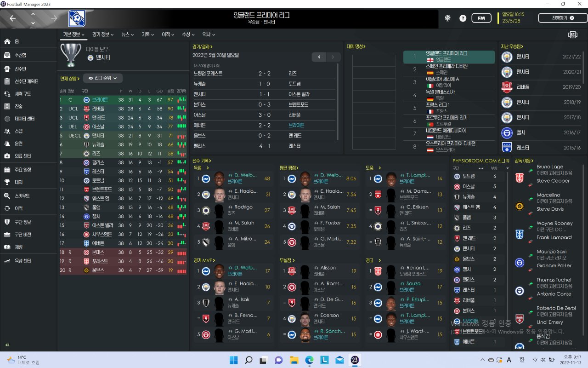Expand the 기록 tab menu
The height and width of the screenshot is (368, 588).
coord(148,34)
